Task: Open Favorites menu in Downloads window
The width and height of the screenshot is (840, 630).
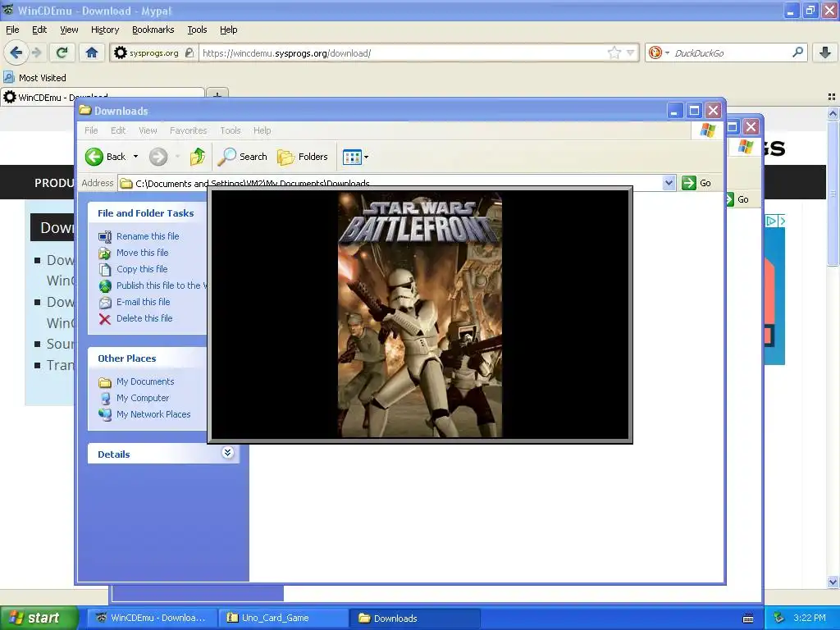Action: tap(188, 130)
